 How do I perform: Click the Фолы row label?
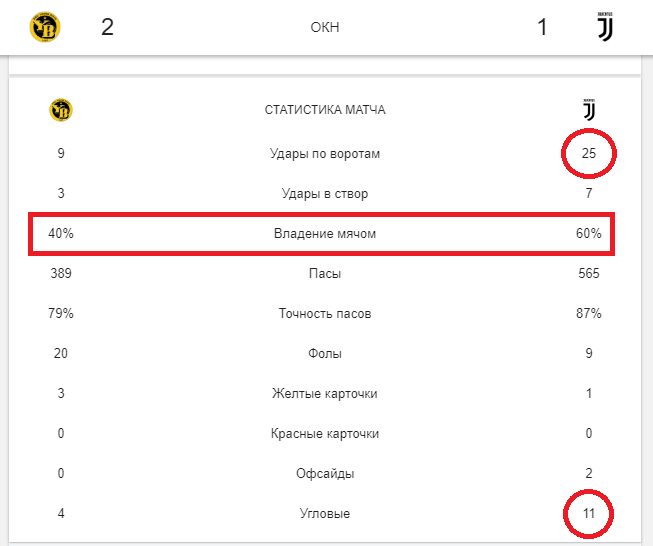pos(325,353)
